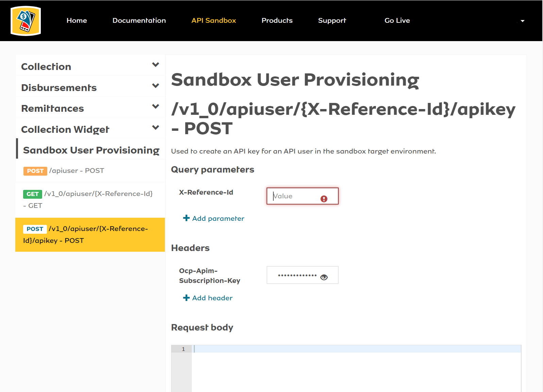
Task: Click the Disbursements sidebar heading
Action: [59, 88]
